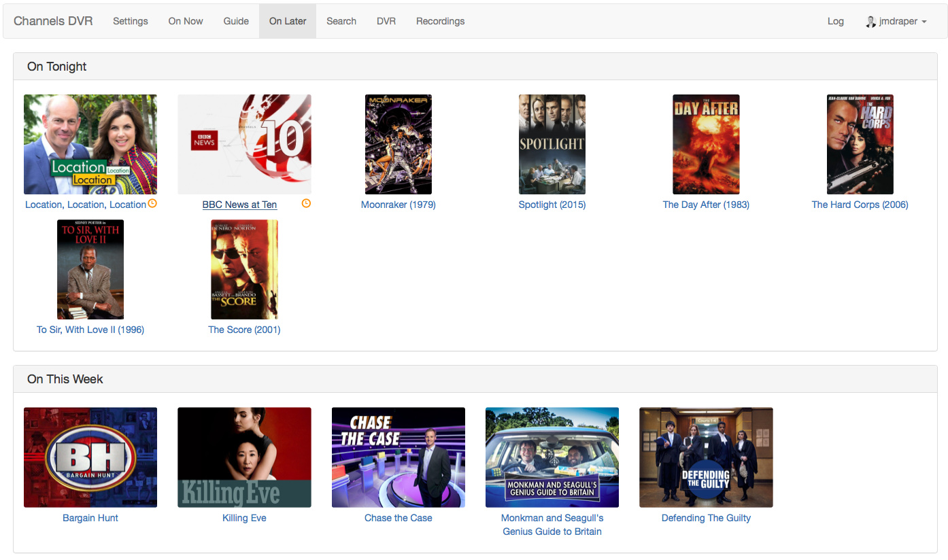The image size is (948, 560).
Task: Open the Search page in navbar
Action: (341, 21)
